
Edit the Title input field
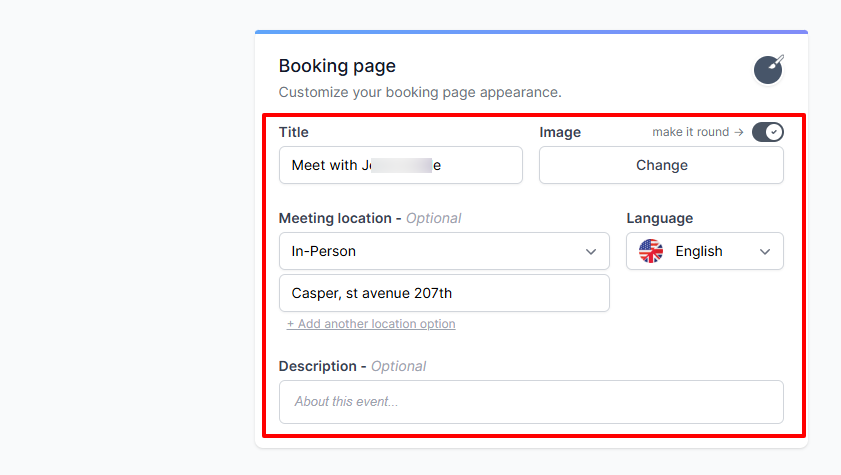pyautogui.click(x=401, y=165)
